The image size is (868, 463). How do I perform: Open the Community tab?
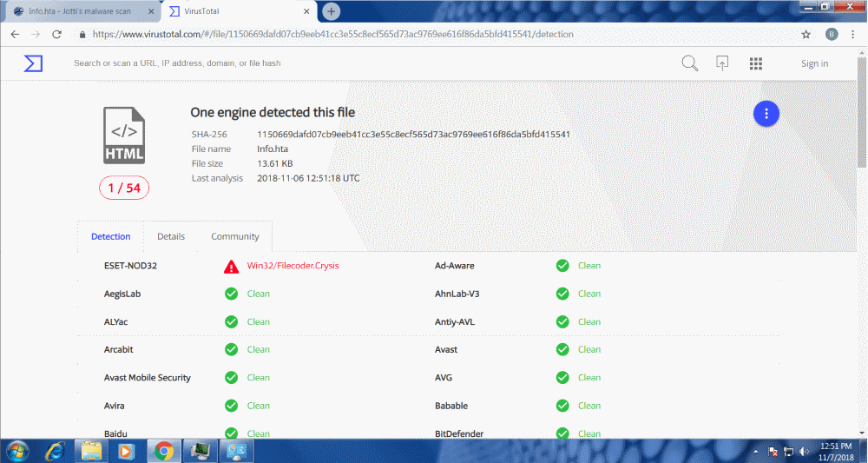tap(234, 236)
